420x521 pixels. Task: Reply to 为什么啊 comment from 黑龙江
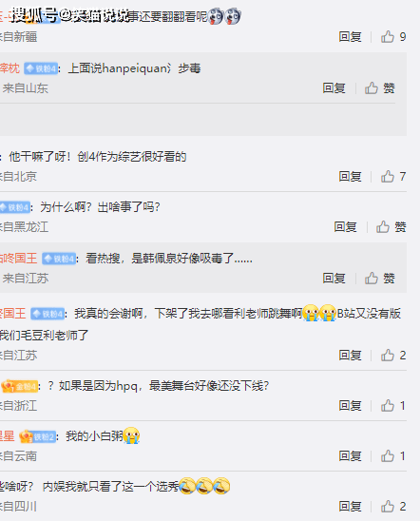(345, 227)
